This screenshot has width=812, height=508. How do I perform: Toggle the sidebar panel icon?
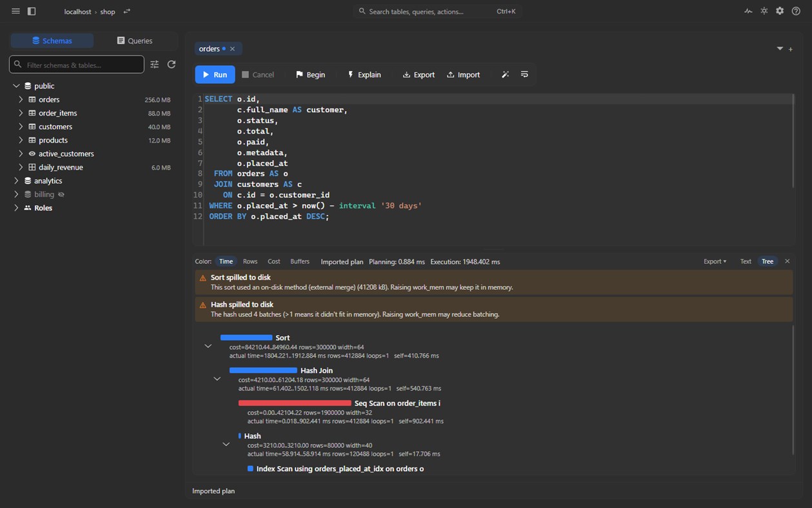coord(32,12)
